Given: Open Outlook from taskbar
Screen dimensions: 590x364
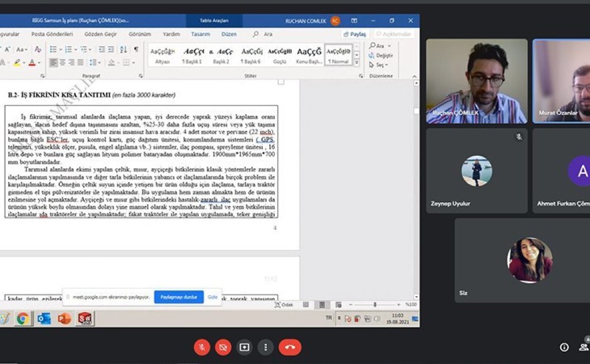Looking at the screenshot, I should tap(44, 318).
